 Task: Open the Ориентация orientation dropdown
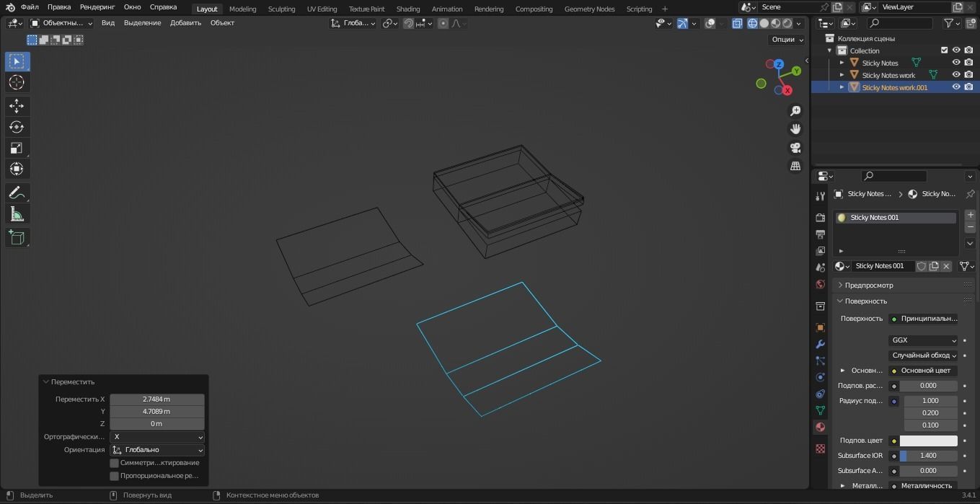click(157, 449)
